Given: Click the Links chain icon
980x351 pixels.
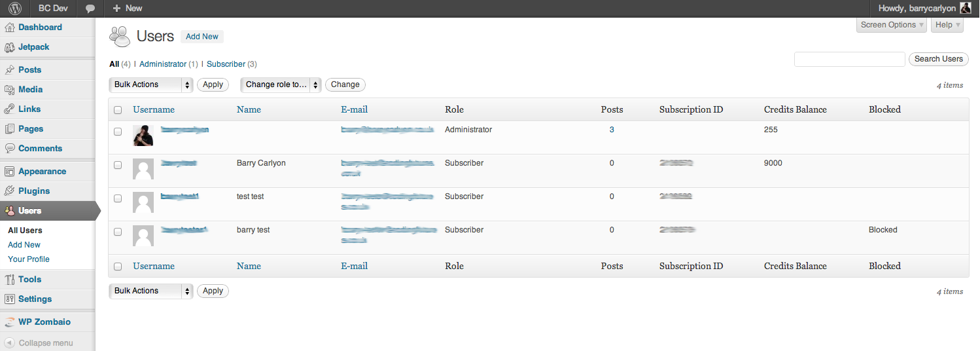Looking at the screenshot, I should [x=9, y=109].
